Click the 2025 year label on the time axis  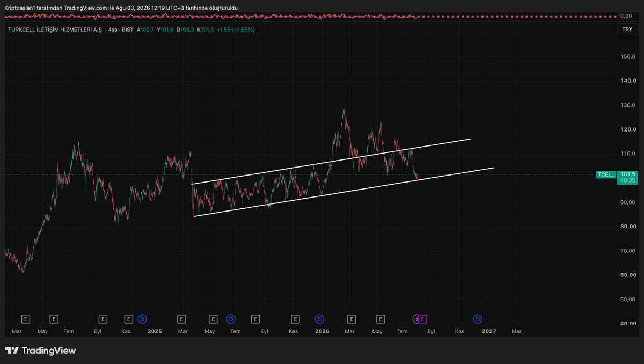pos(155,331)
